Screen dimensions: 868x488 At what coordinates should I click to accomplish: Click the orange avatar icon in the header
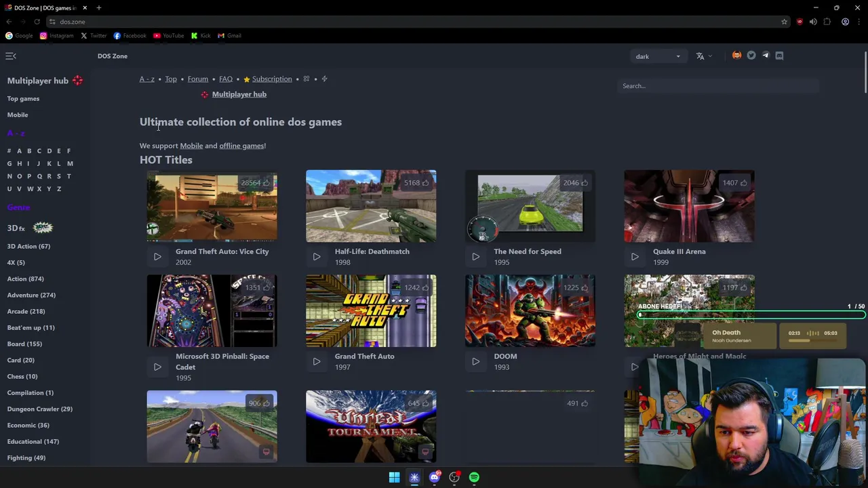coord(737,56)
